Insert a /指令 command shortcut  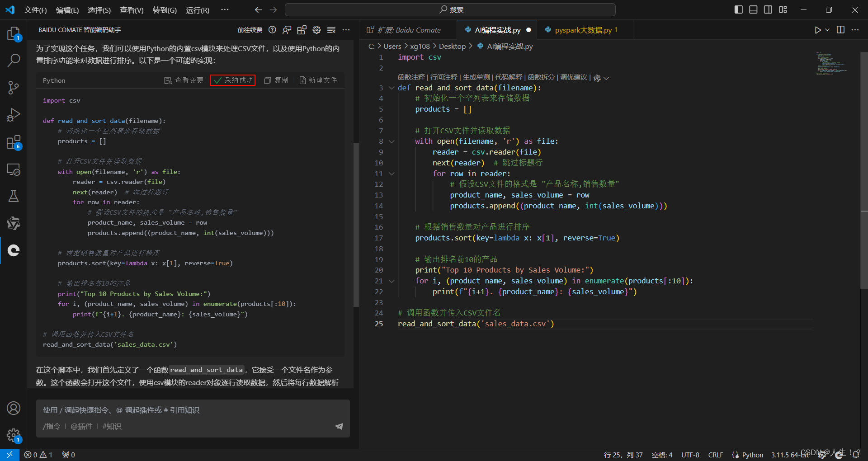52,426
